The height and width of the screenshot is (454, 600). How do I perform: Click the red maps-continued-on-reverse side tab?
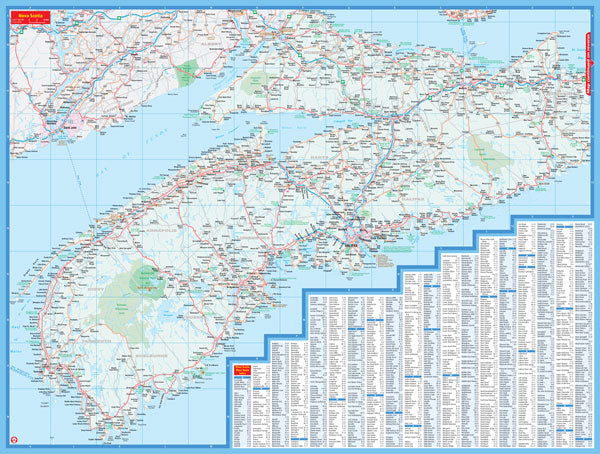click(589, 63)
